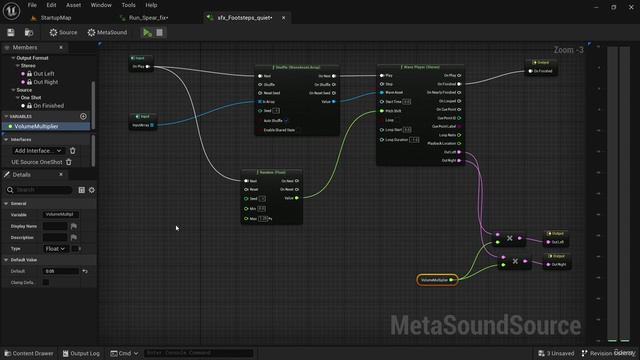640x360 pixels.
Task: Play the MetaSound preview
Action: 147,32
